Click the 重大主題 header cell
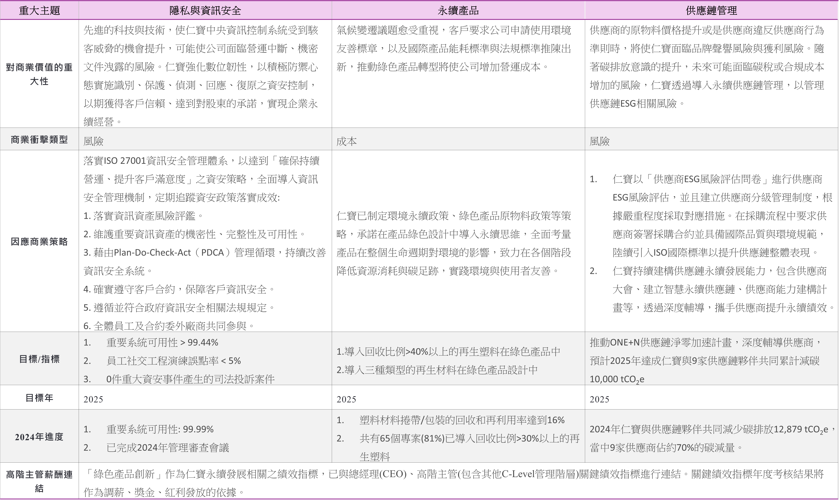Viewport: 839px width, 504px height. click(39, 11)
